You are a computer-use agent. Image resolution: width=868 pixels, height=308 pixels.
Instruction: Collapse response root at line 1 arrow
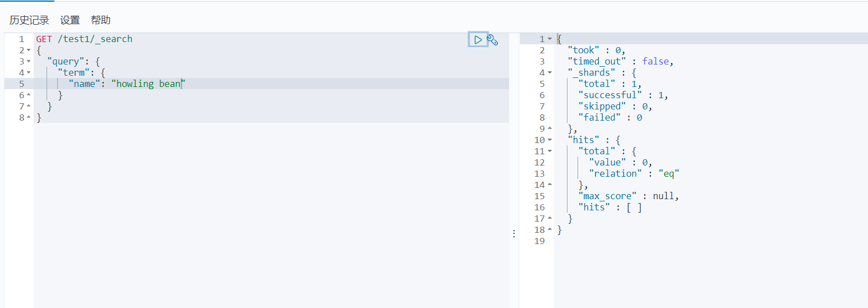pos(550,39)
